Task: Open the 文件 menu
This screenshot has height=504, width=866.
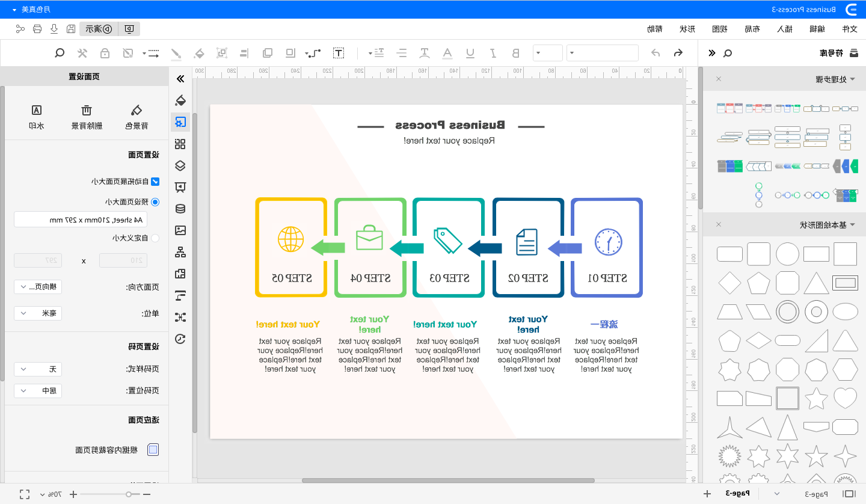Action: click(849, 29)
